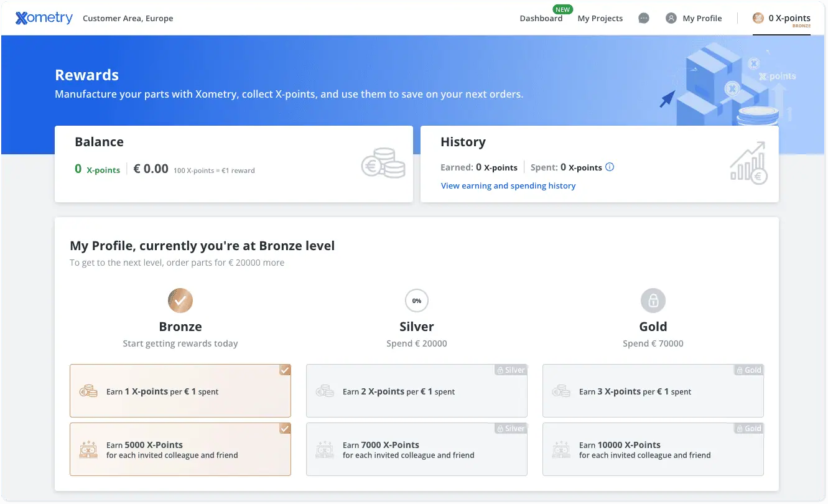
Task: Open the more options ellipsis menu
Action: point(644,18)
